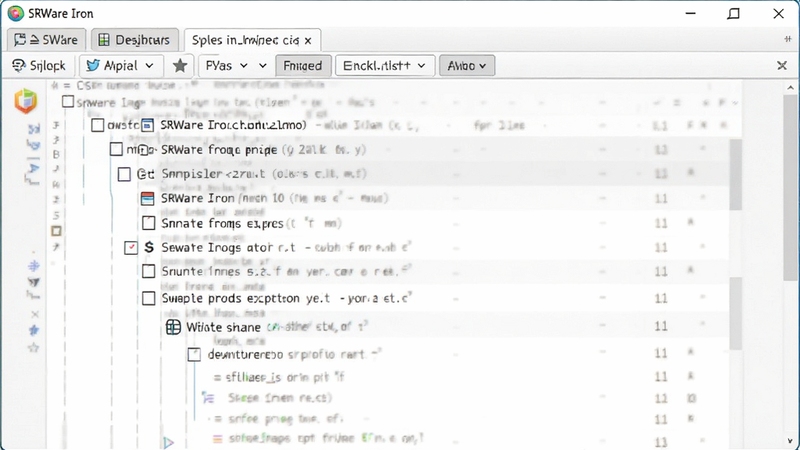Open the FYas dropdown
The image size is (800, 450).
pyautogui.click(x=227, y=66)
